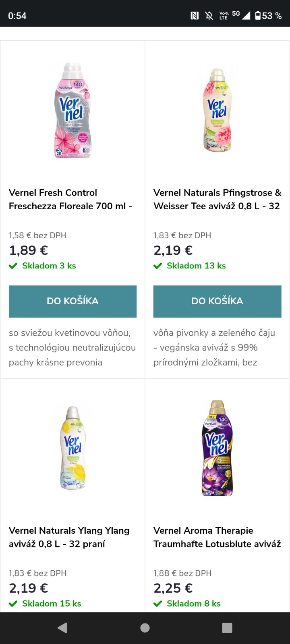Tap the Vernel Pfingstrose bottle image

pyautogui.click(x=217, y=111)
